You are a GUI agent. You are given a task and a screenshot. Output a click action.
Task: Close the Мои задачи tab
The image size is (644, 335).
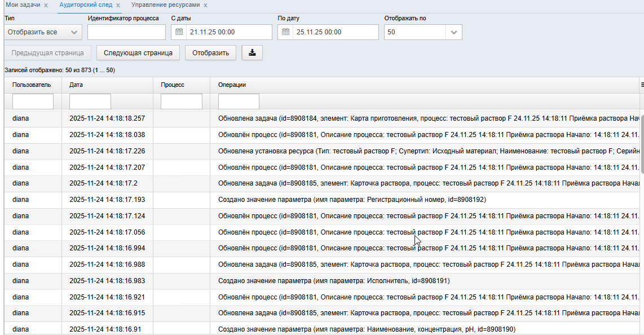[x=46, y=5]
